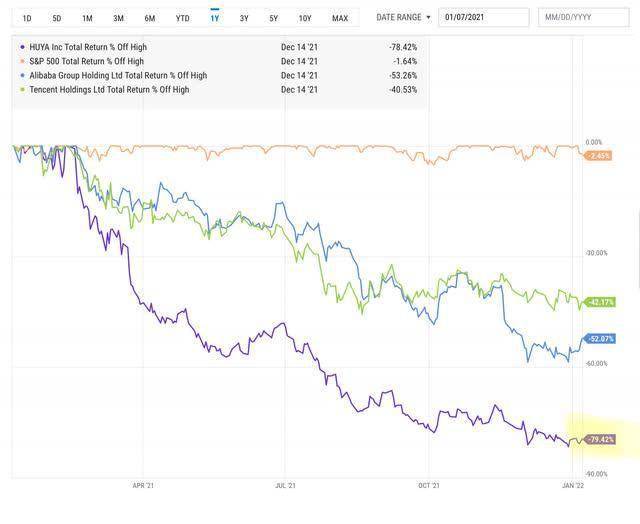Viewport: 640px width, 524px height.
Task: Switch to the 10Y range
Action: point(305,18)
